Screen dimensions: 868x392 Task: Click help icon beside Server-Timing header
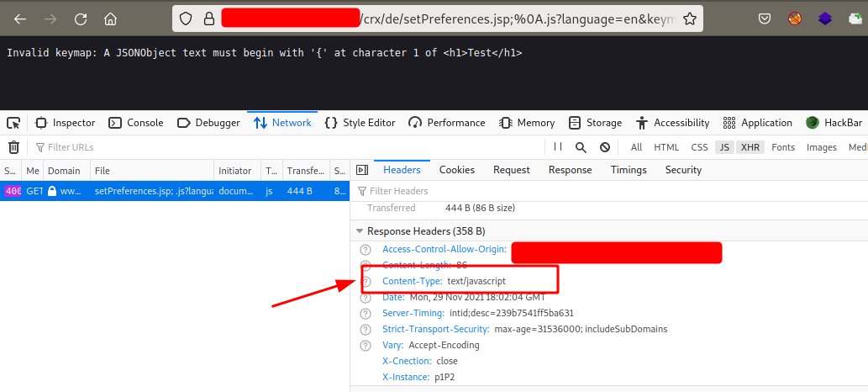[366, 313]
